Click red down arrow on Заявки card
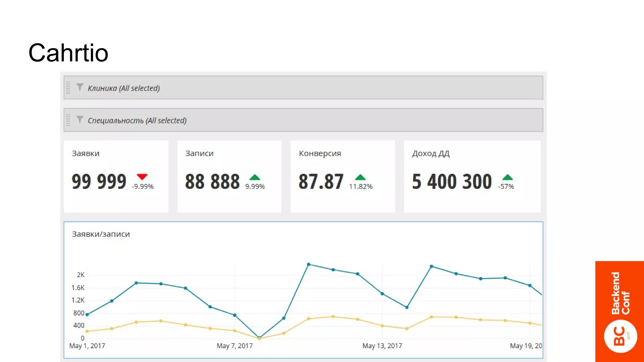 point(142,177)
